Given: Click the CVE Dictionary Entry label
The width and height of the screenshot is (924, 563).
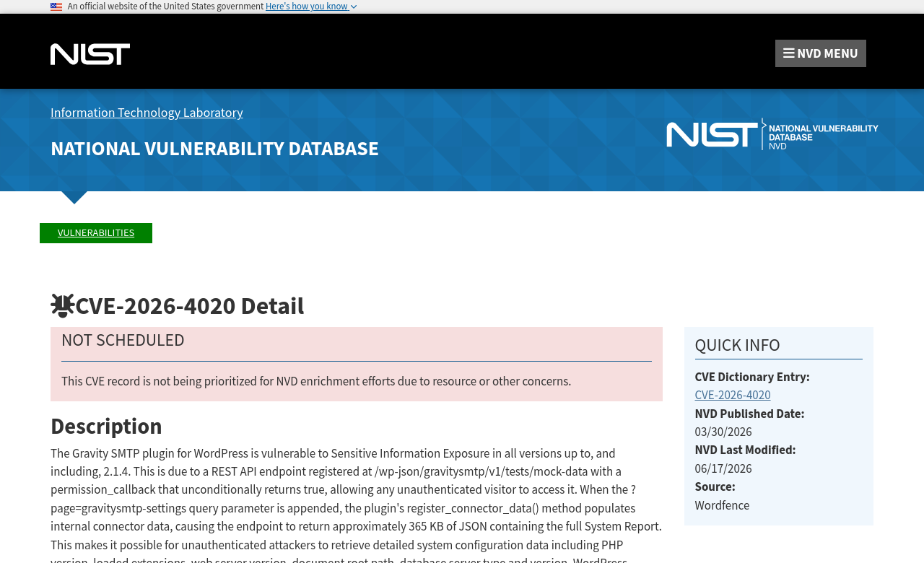Looking at the screenshot, I should click(x=752, y=377).
